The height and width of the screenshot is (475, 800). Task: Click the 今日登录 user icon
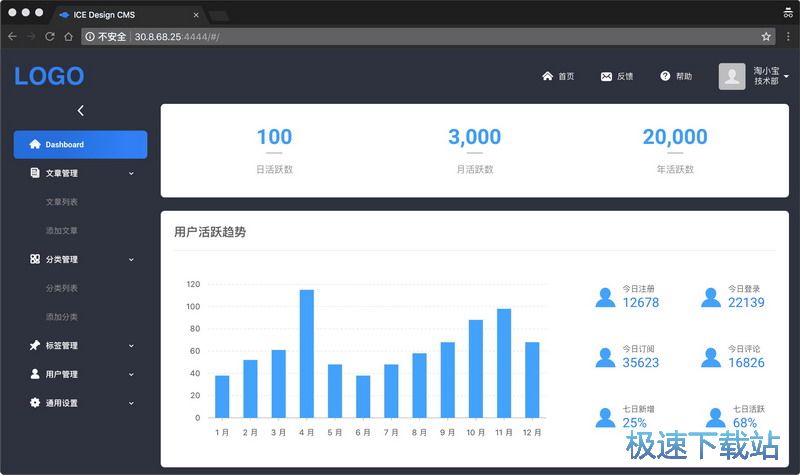(710, 297)
